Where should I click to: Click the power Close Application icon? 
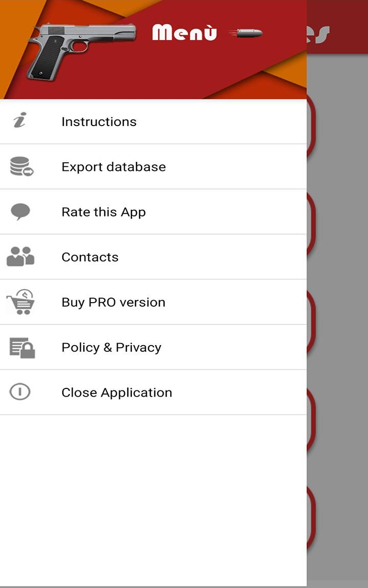click(x=20, y=392)
